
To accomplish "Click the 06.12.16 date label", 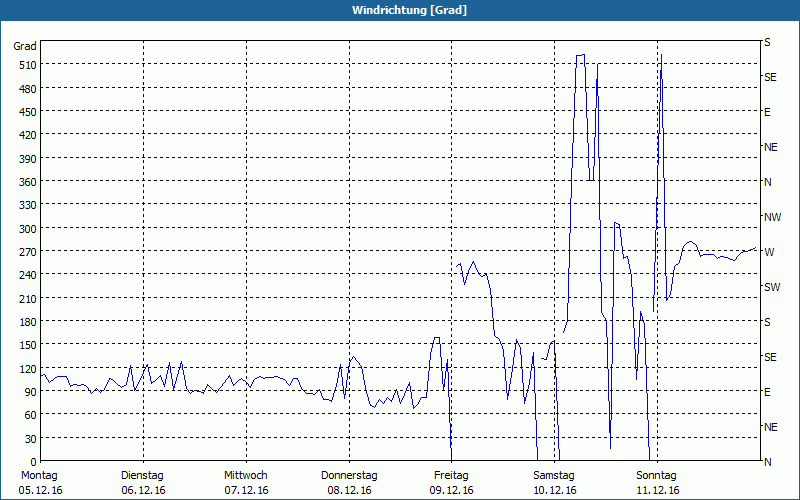I will tap(143, 490).
